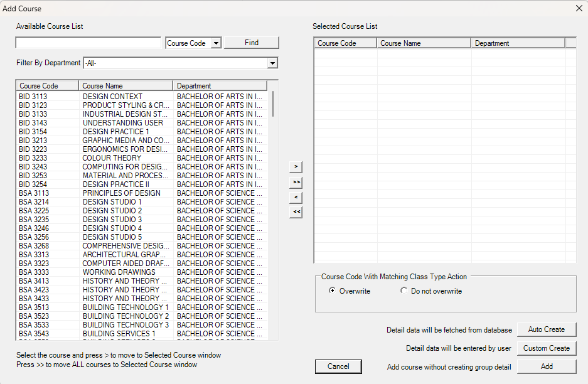Click the < remove single course button
Screen dimensions: 588x384
tap(296, 198)
